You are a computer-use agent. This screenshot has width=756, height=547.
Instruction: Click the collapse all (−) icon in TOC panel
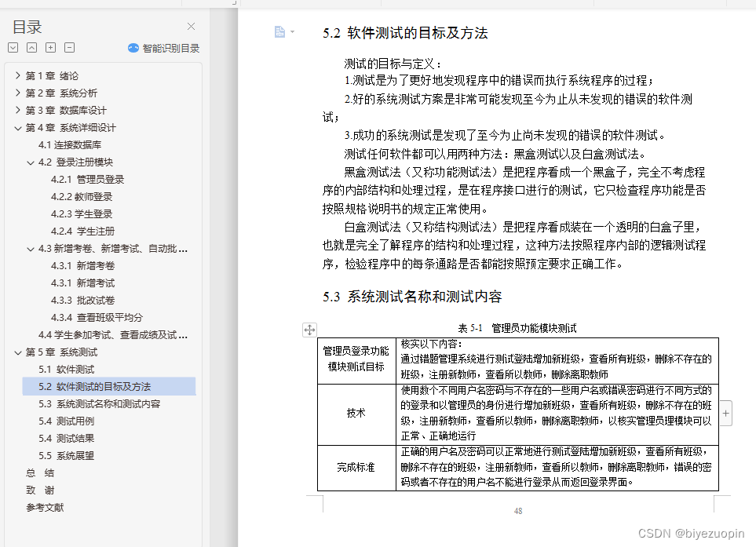pos(69,47)
